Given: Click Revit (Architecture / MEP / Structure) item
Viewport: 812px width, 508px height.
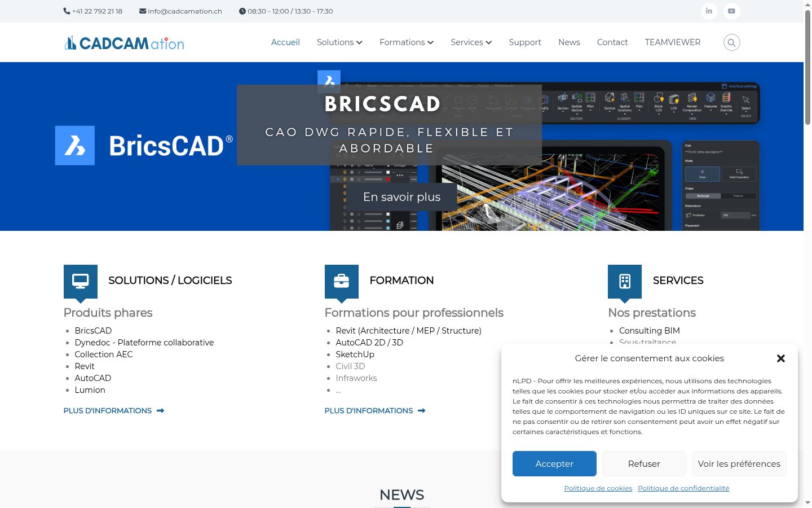Looking at the screenshot, I should pos(408,331).
